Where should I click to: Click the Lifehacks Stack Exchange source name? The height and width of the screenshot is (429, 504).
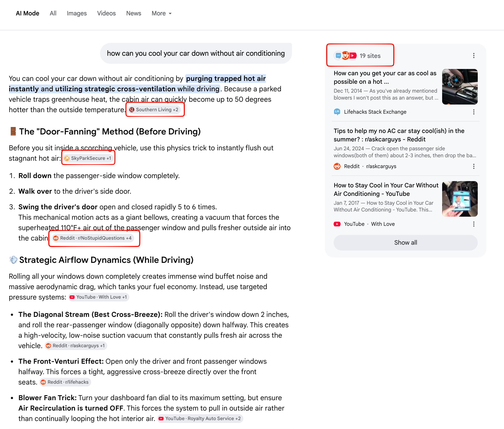pyautogui.click(x=375, y=112)
